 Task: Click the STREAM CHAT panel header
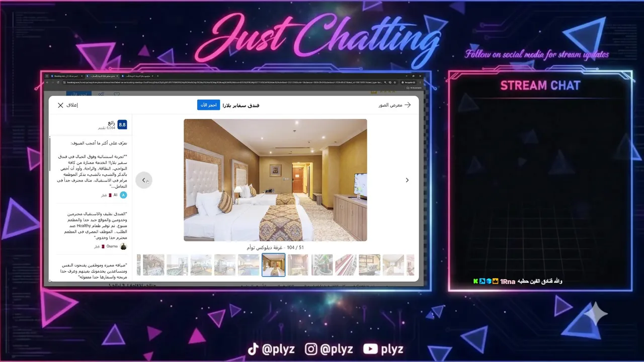click(540, 85)
